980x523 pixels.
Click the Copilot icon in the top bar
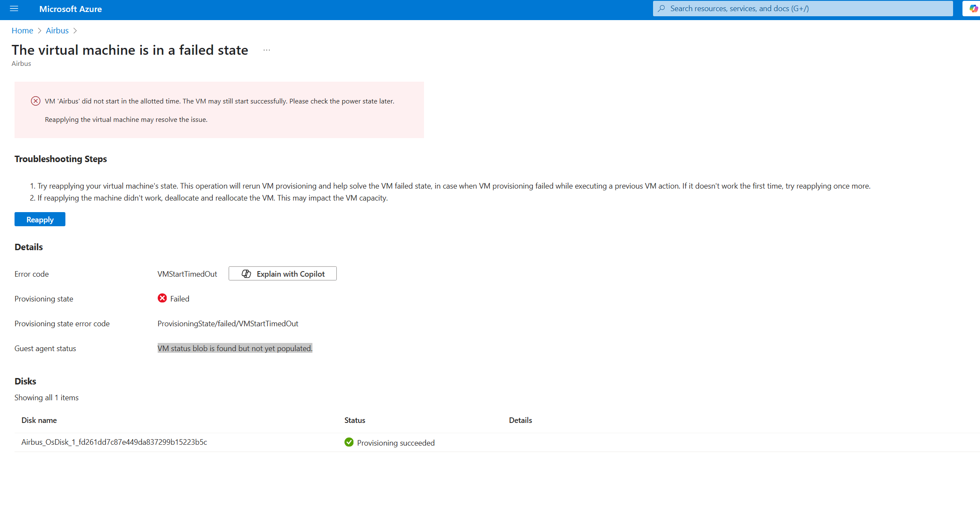click(973, 9)
